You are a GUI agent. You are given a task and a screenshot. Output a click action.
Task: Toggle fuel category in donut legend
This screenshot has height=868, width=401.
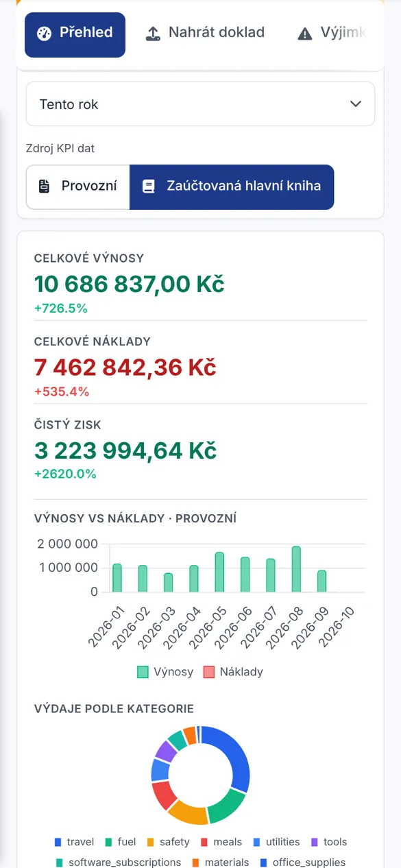click(x=120, y=842)
